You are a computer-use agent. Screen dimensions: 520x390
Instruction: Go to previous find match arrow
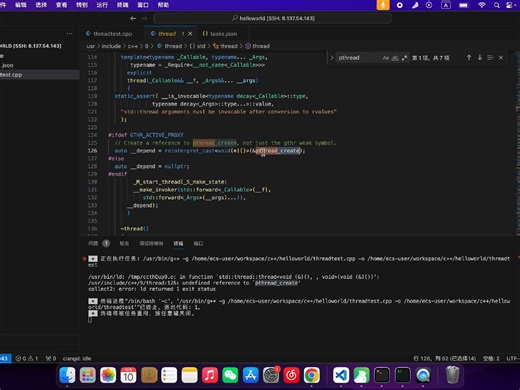(469, 58)
